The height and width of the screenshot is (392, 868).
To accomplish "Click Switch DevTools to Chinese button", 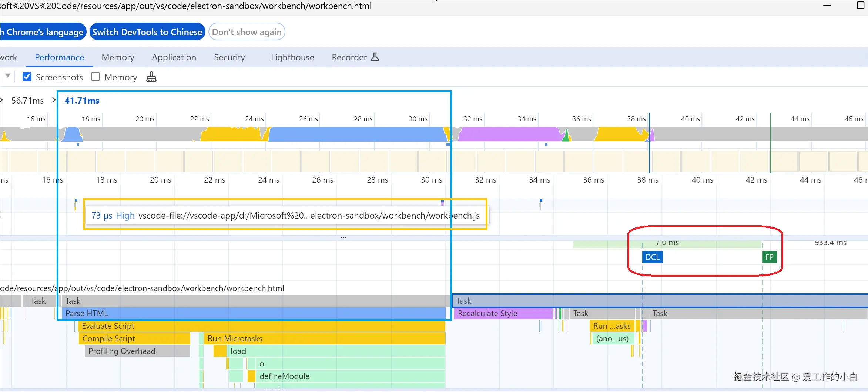I will pos(147,32).
